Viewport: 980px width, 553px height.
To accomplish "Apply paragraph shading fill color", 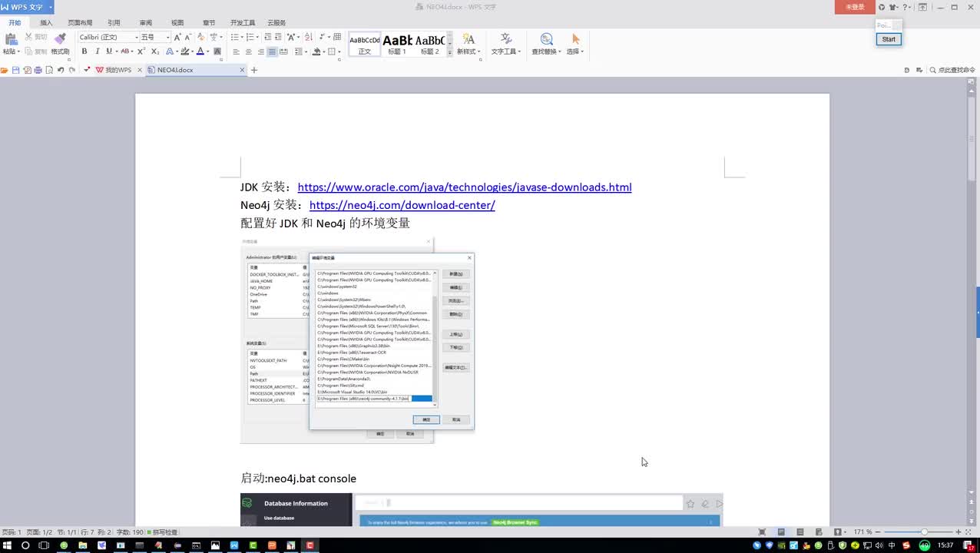I will click(316, 51).
